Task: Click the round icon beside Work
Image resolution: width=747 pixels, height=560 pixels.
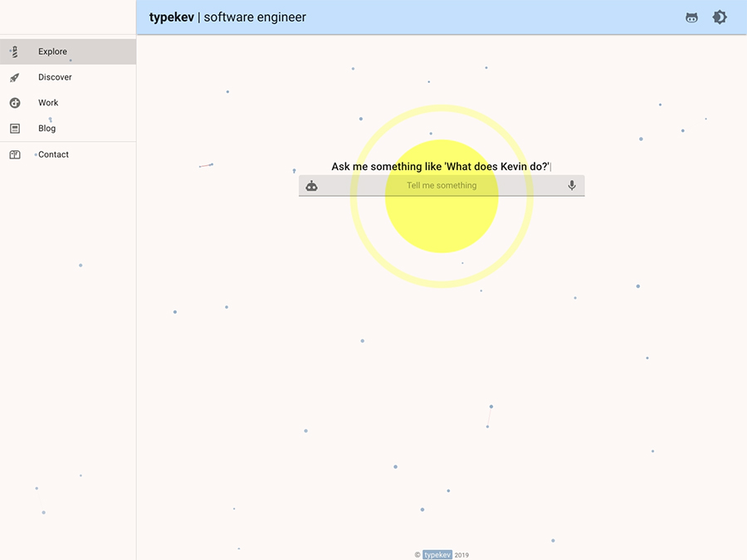Action: tap(14, 103)
